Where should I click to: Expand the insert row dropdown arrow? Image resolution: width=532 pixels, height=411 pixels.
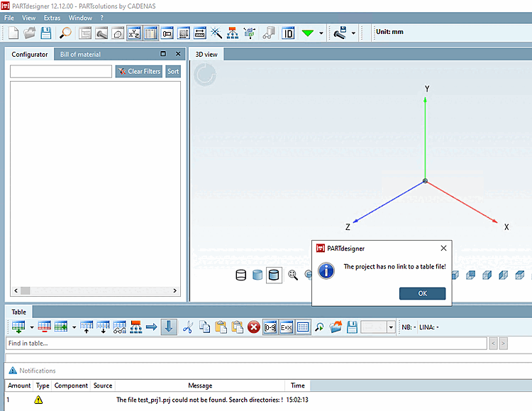coord(31,327)
